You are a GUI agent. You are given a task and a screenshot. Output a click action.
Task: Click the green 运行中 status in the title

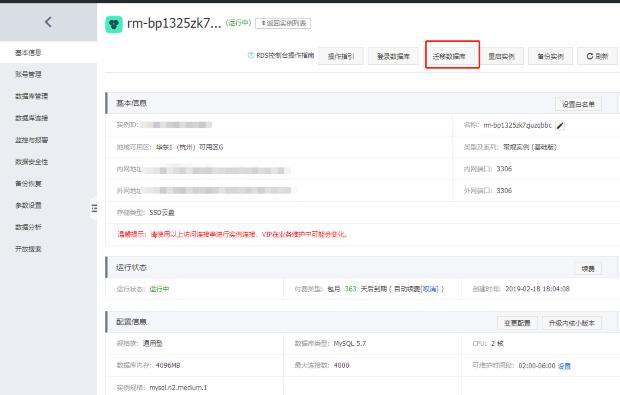point(238,23)
